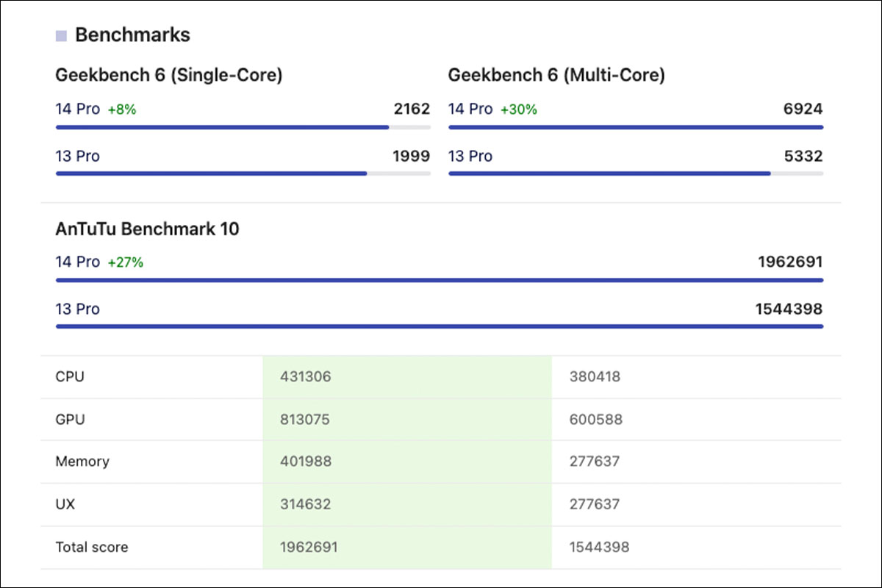
Task: Click the Memory row label
Action: (x=82, y=462)
